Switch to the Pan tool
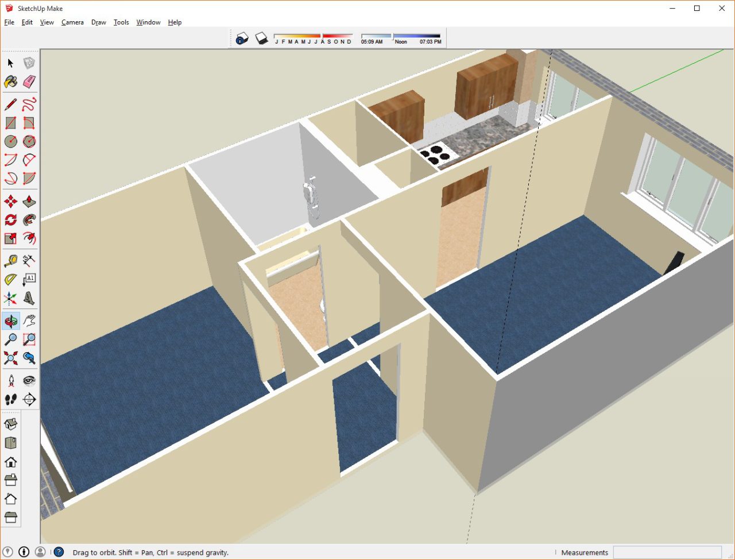 tap(28, 320)
